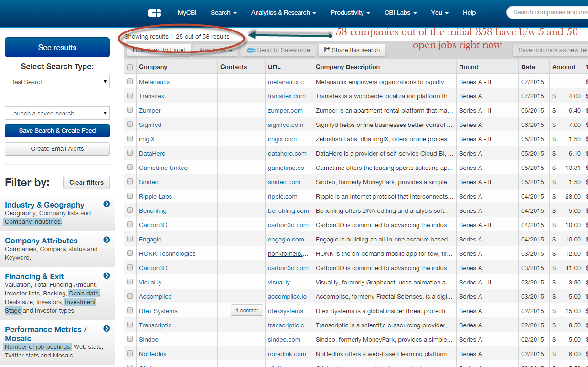
Task: Click the CB Insights logo icon
Action: click(x=154, y=13)
